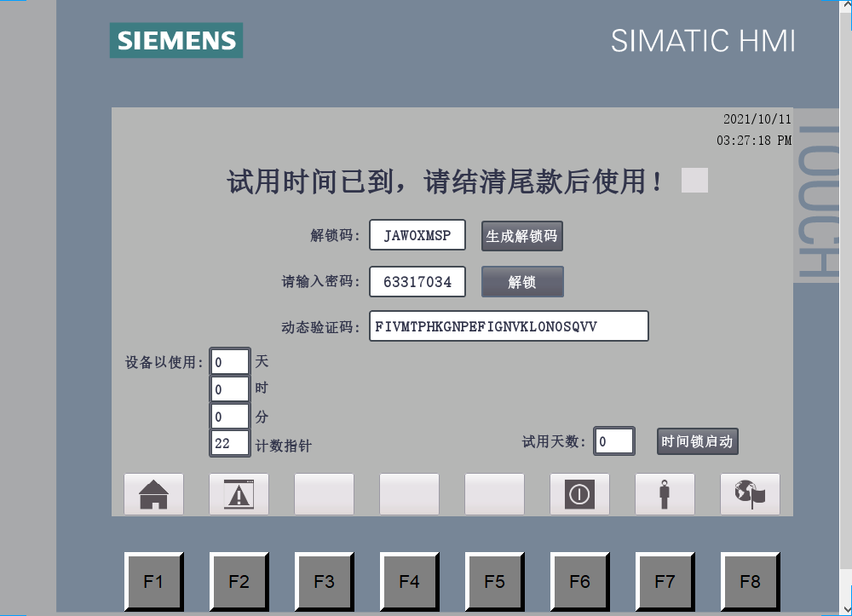Viewport: 852px width, 616px height.
Task: Switch language with the globe flag icon
Action: (x=751, y=494)
